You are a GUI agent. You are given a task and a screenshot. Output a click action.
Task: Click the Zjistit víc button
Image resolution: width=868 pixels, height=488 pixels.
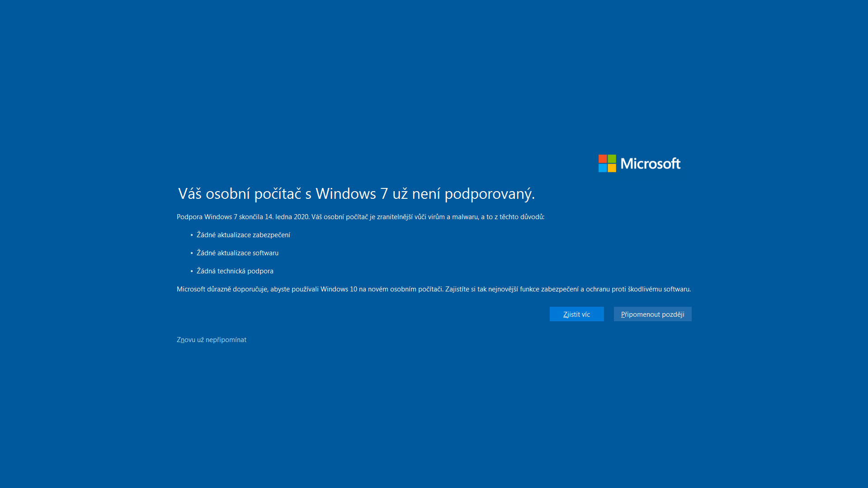[x=576, y=314]
